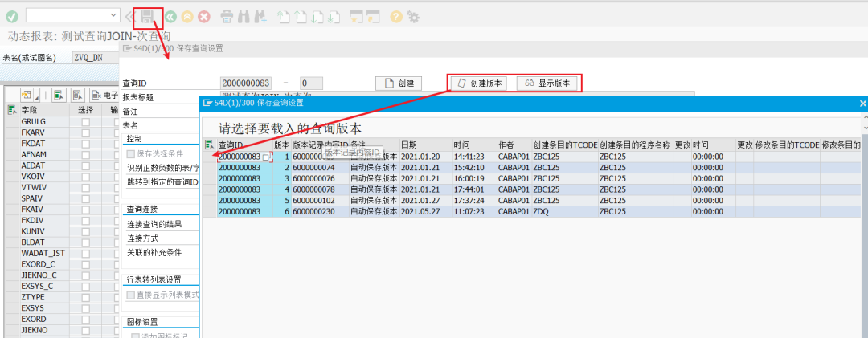Tick the 选择 checkbox for GRULG

coord(86,122)
